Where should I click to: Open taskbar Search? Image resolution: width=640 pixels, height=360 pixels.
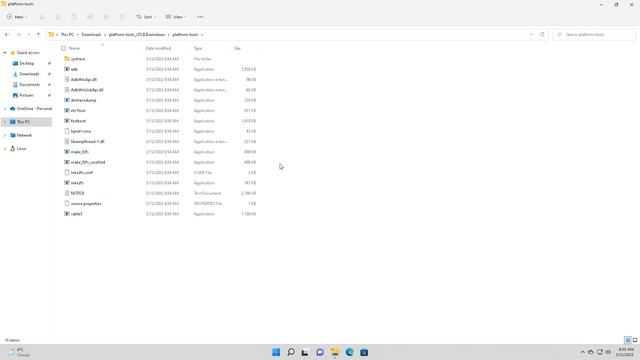(x=291, y=352)
